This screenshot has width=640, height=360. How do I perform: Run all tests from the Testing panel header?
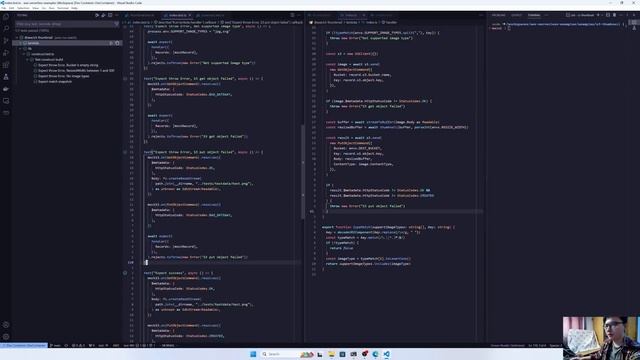pyautogui.click(x=97, y=15)
